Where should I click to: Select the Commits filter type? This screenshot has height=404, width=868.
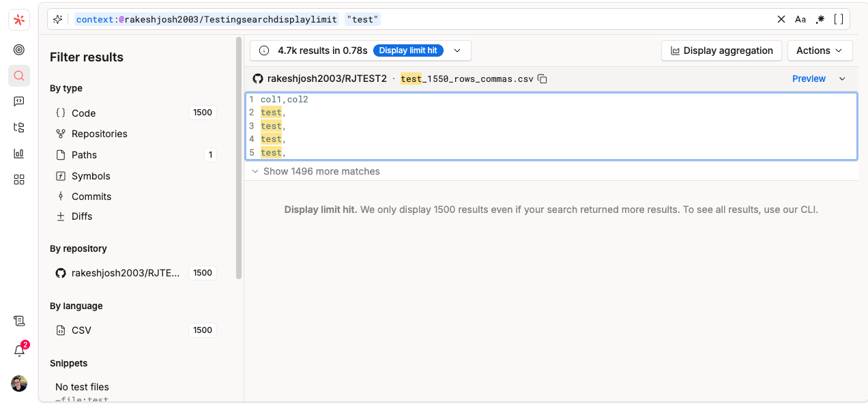[x=90, y=196]
